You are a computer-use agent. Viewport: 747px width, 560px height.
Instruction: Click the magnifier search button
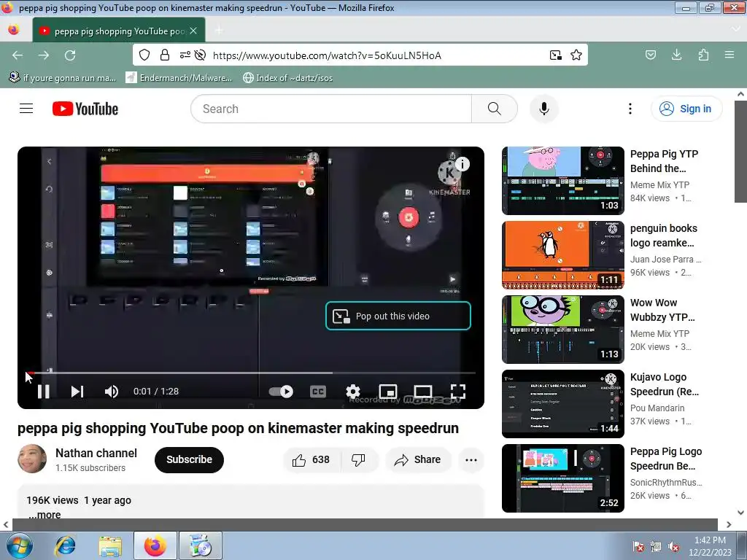tap(495, 109)
